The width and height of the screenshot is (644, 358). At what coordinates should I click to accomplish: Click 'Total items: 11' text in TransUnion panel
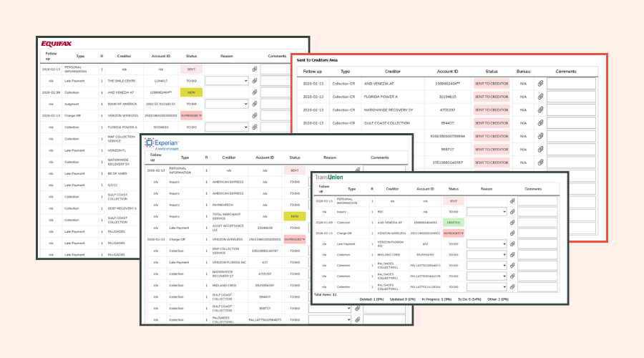pyautogui.click(x=326, y=295)
